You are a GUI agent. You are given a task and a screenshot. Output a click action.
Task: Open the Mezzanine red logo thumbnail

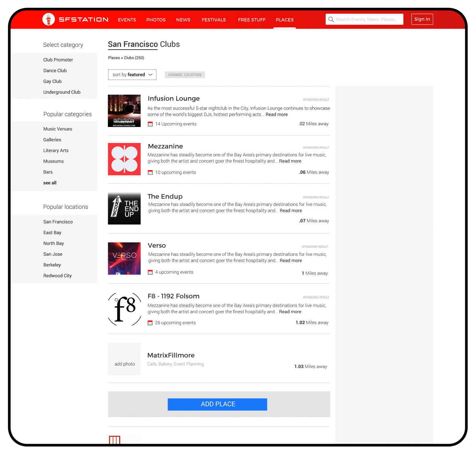(x=124, y=159)
